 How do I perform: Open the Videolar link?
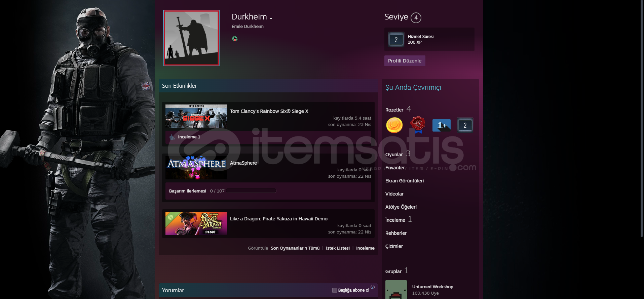coord(394,194)
